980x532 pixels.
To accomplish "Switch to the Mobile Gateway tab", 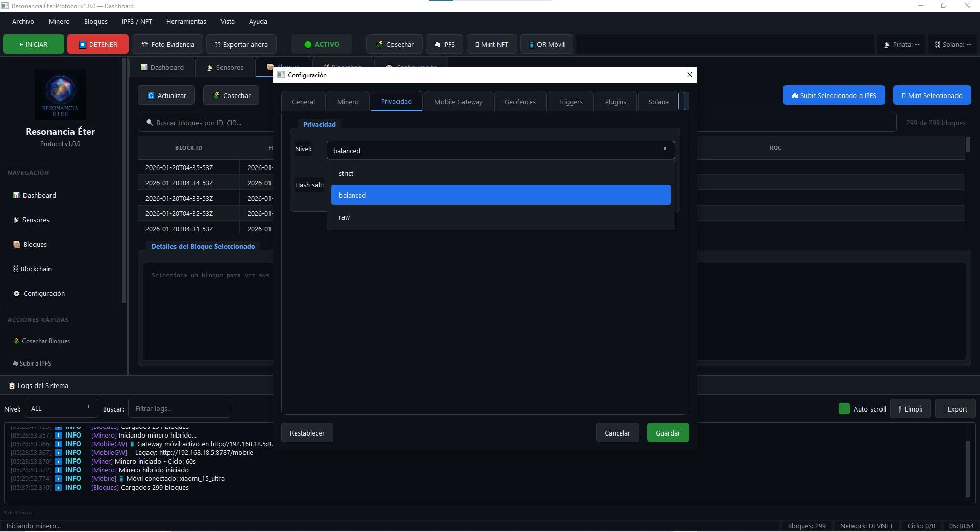I will point(458,102).
